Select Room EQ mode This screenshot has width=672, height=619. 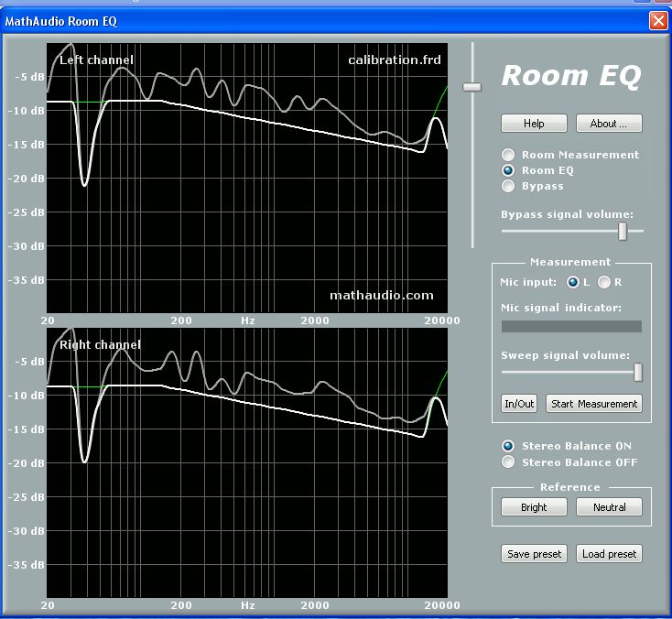pos(509,170)
